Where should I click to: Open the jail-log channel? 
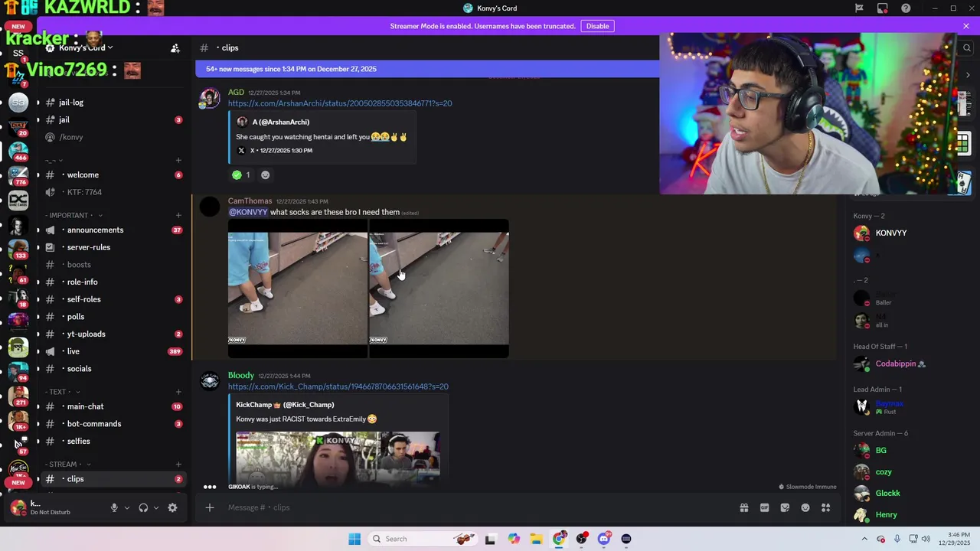pyautogui.click(x=112, y=103)
